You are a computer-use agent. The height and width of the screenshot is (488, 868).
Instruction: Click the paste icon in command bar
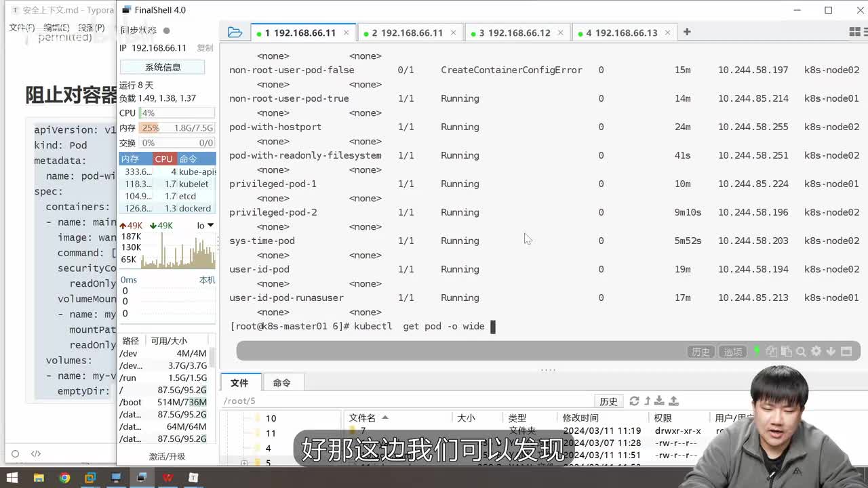(787, 351)
